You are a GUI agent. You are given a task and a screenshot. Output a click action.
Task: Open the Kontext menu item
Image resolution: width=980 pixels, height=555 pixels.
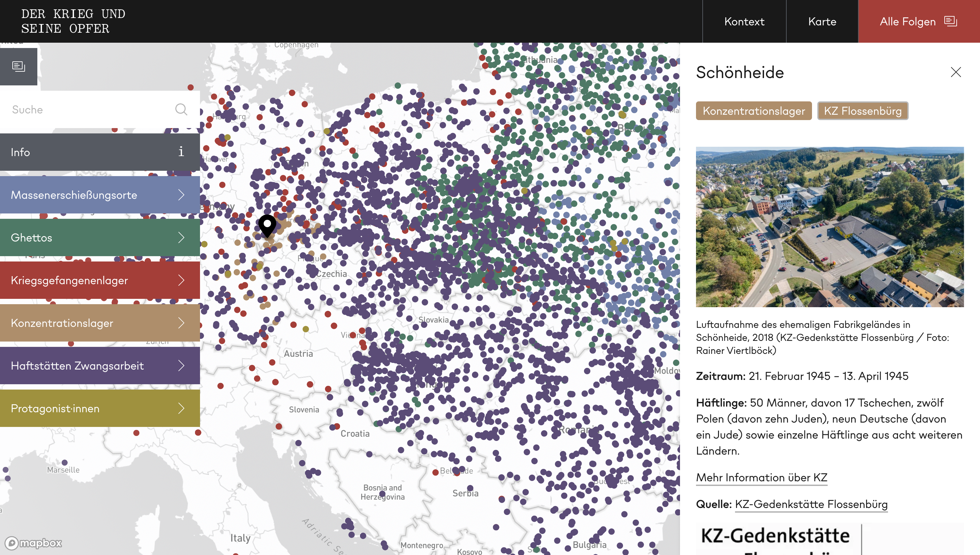point(744,21)
